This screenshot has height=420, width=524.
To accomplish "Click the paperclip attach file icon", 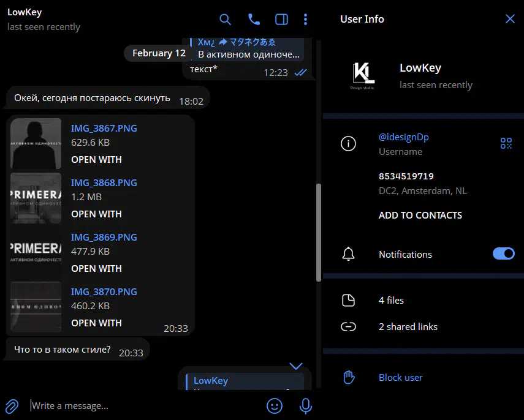I will point(12,405).
